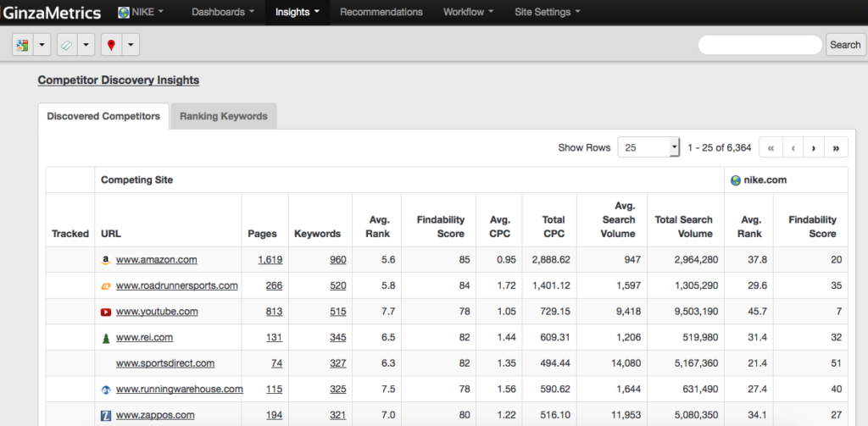This screenshot has width=868, height=426.
Task: Open the www.runningwarehouse.com link
Action: (180, 389)
